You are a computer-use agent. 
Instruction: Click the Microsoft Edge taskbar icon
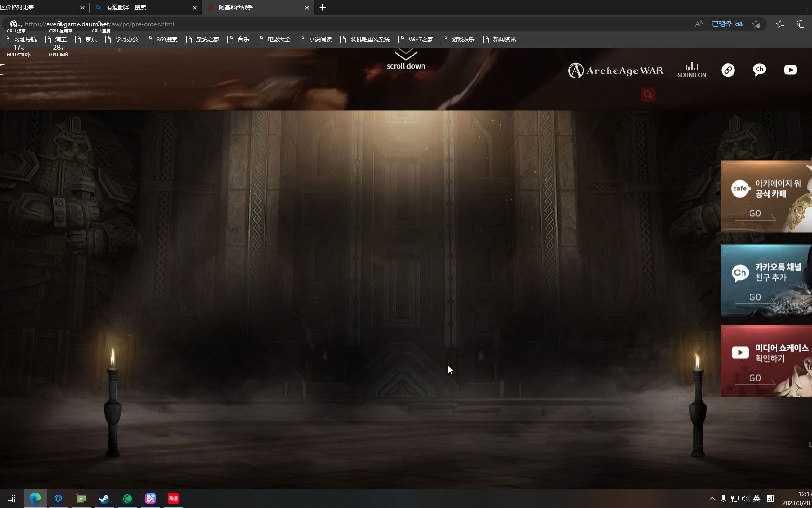pos(35,499)
